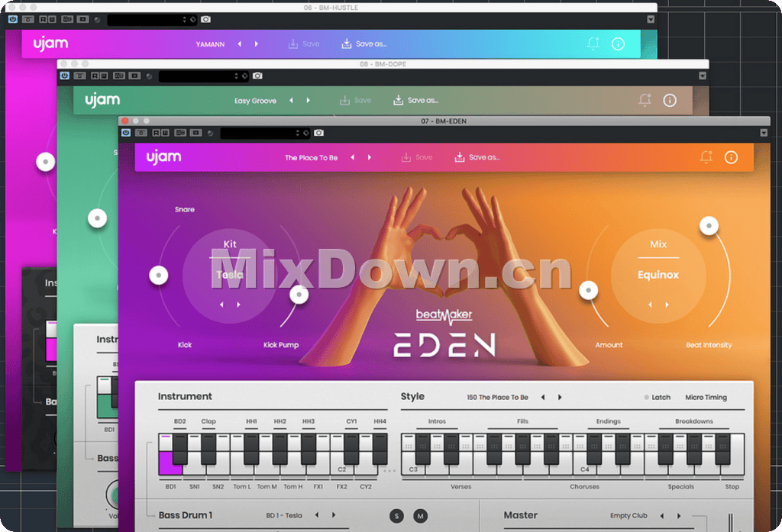782x532 pixels.
Task: Click the camera snapshot icon in the BM-EDEN toolbar
Action: (x=318, y=133)
